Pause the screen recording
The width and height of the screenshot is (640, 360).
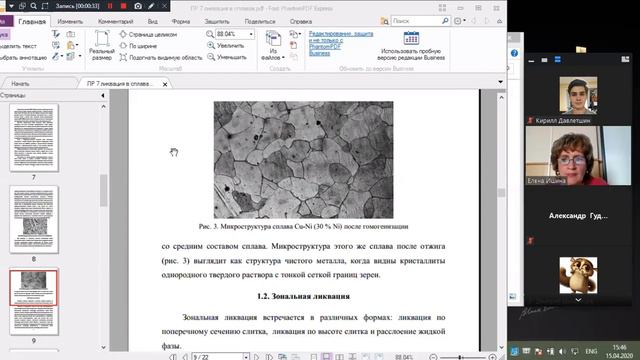110,6
